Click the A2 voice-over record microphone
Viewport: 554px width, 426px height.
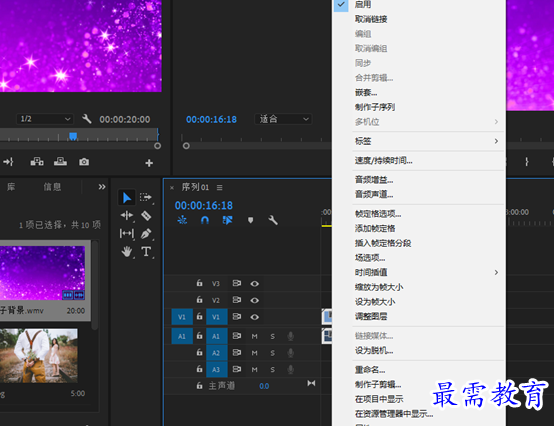(x=290, y=353)
